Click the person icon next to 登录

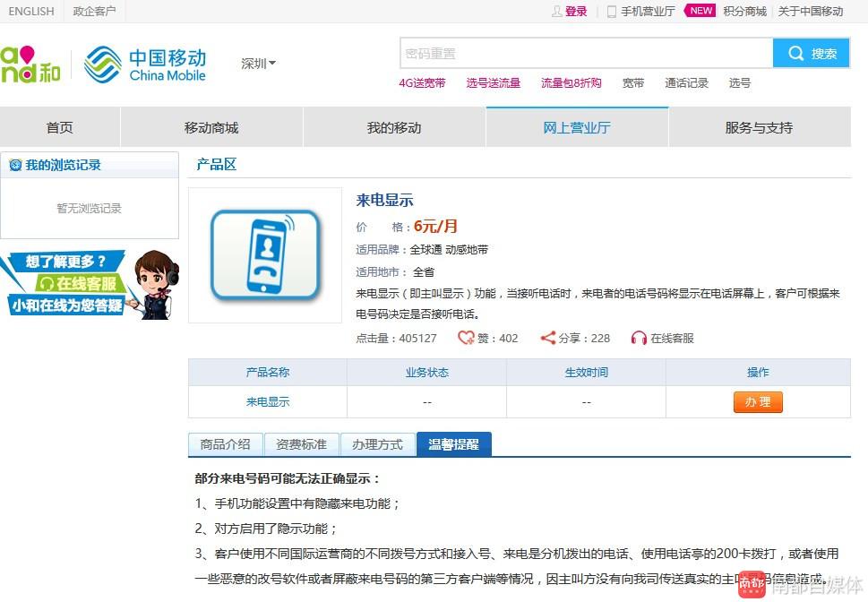557,12
